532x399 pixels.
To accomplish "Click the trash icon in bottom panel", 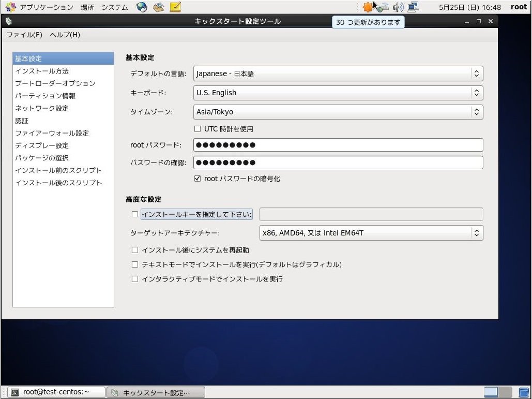I will click(x=524, y=392).
